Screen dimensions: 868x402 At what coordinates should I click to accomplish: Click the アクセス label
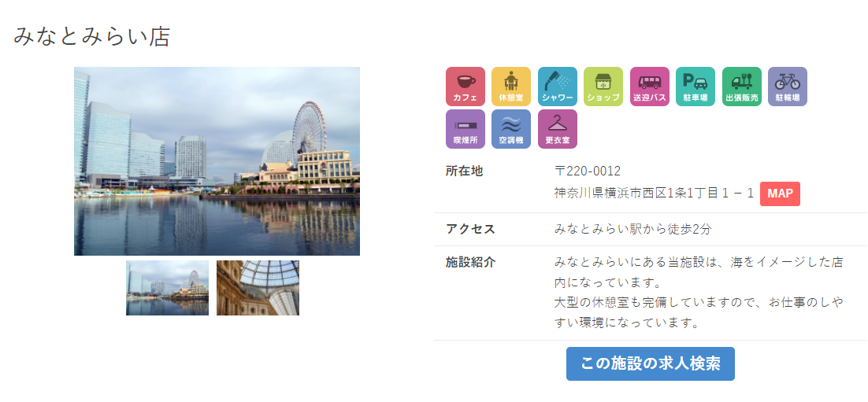coord(470,229)
